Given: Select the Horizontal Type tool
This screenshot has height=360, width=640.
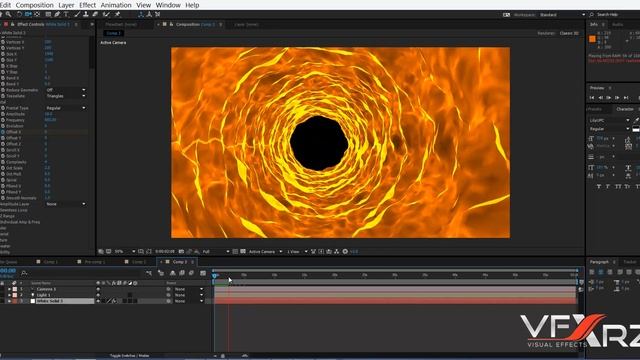Looking at the screenshot, I should pyautogui.click(x=66, y=14).
